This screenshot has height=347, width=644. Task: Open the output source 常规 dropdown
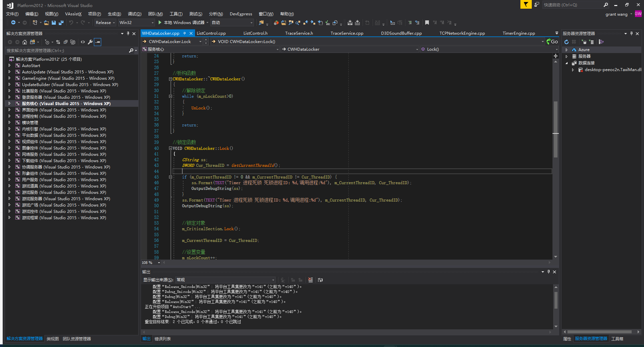[225, 280]
